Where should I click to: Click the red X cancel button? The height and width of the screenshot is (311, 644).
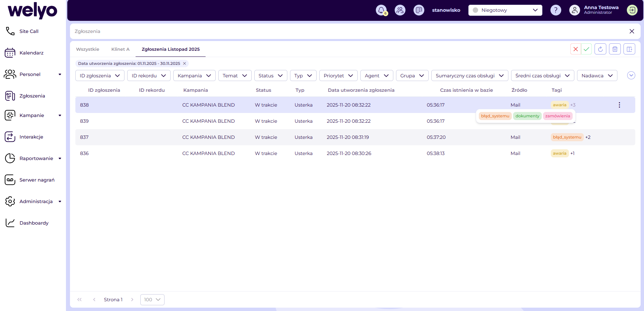(x=576, y=49)
